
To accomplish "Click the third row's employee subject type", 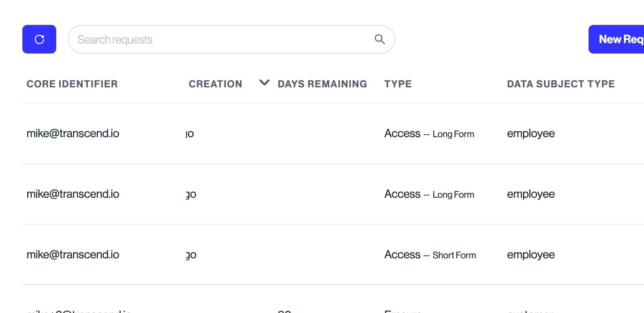I will 530,255.
